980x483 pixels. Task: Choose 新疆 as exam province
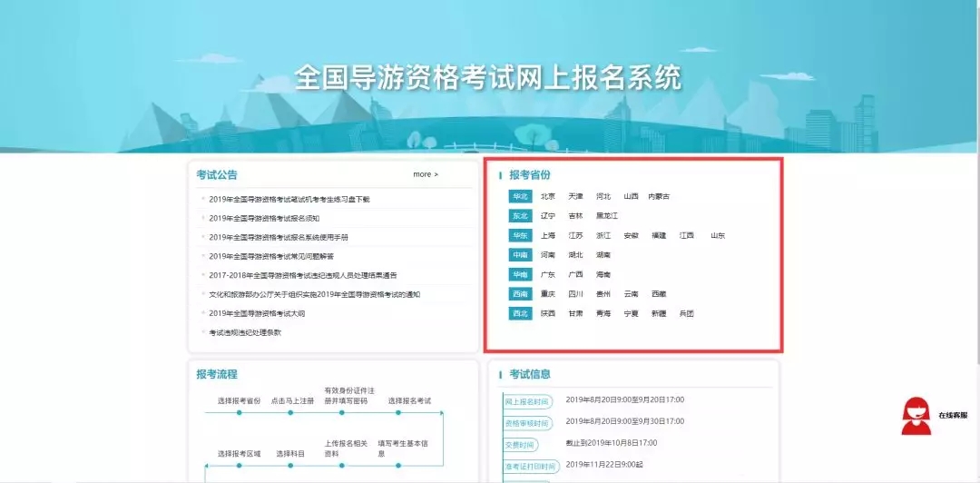point(659,314)
